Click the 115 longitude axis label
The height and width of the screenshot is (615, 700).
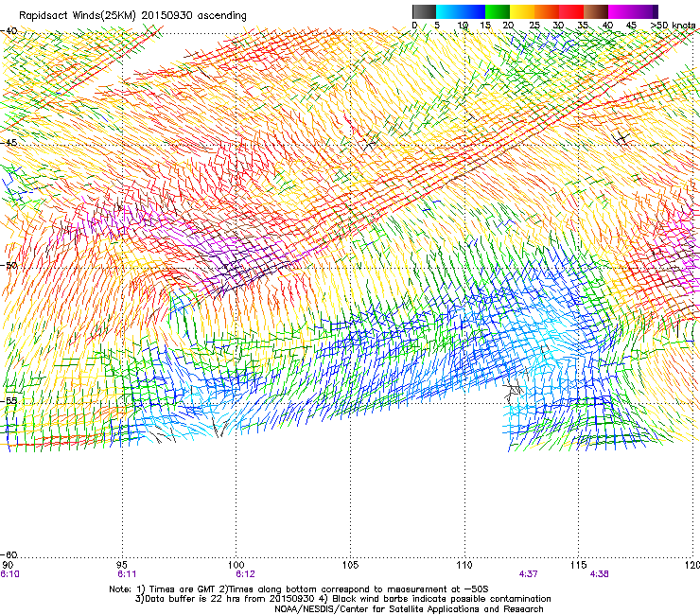pyautogui.click(x=579, y=565)
